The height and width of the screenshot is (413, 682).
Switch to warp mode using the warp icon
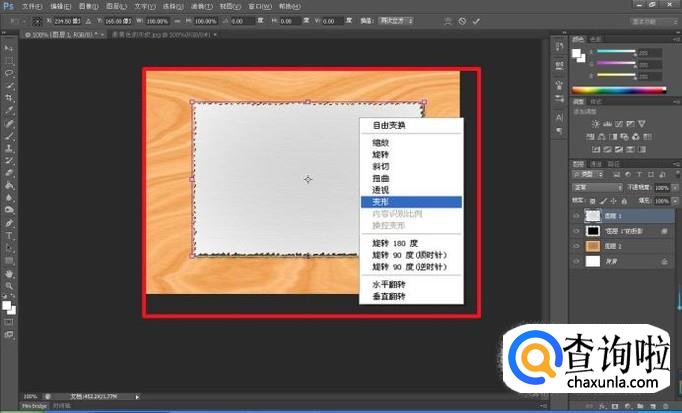[447, 20]
